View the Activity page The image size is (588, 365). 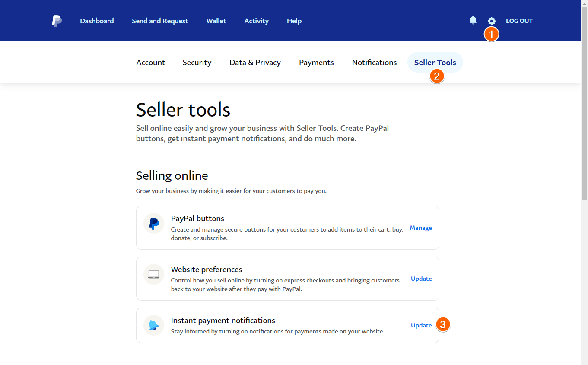[256, 21]
